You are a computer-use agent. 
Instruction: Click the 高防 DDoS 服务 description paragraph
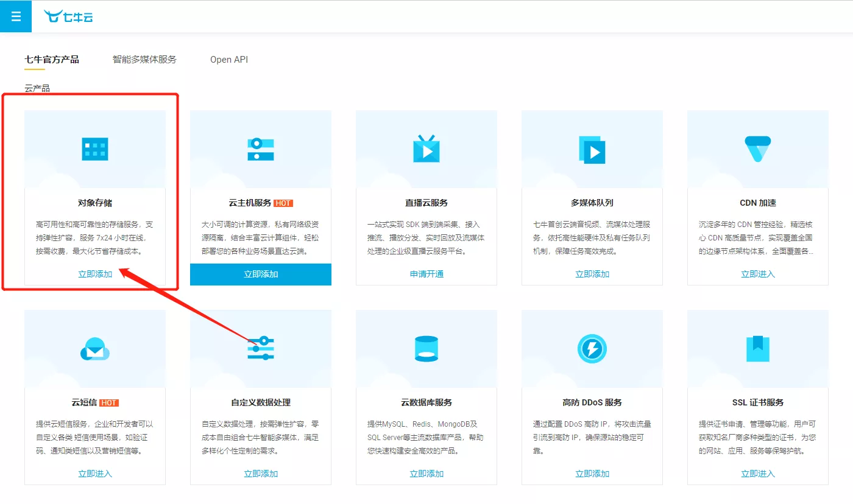[592, 437]
